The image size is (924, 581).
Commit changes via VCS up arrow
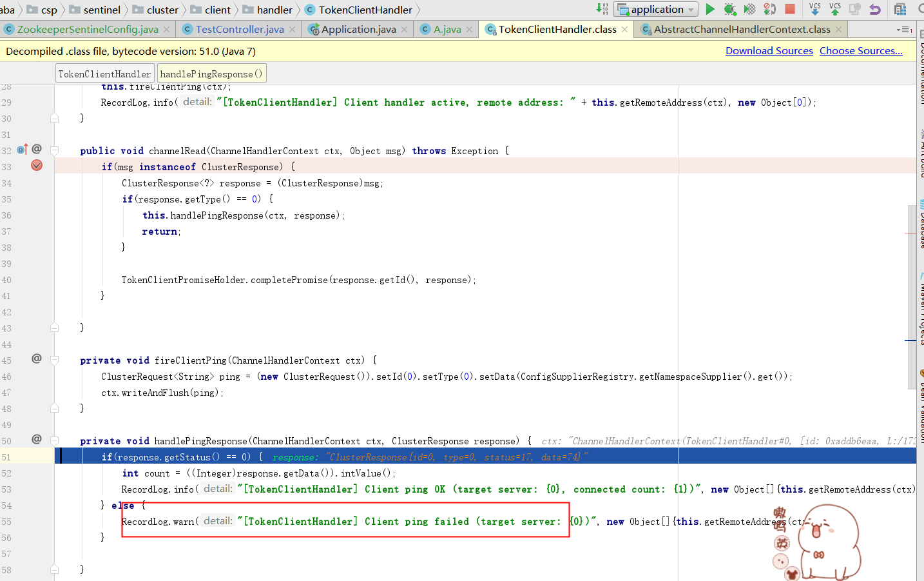coord(835,9)
